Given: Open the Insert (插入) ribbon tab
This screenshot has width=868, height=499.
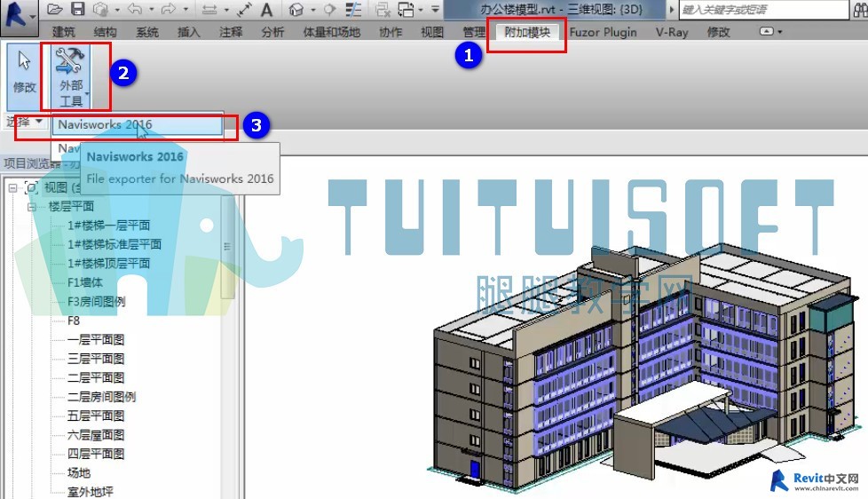Looking at the screenshot, I should coord(188,32).
